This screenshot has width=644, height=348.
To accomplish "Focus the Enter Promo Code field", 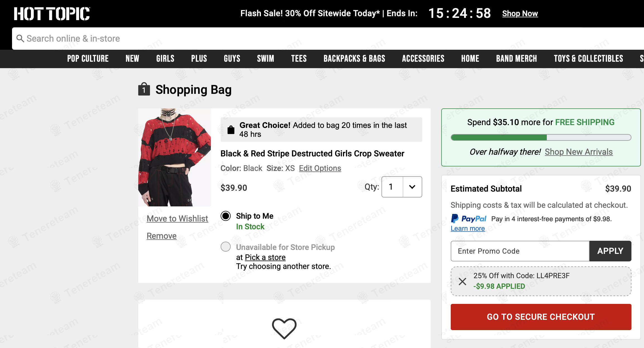I will click(520, 251).
